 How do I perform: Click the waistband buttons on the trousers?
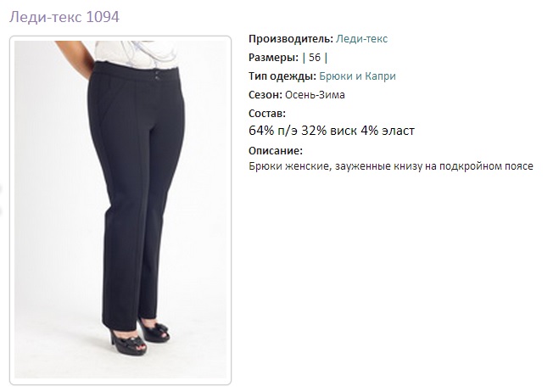[155, 73]
